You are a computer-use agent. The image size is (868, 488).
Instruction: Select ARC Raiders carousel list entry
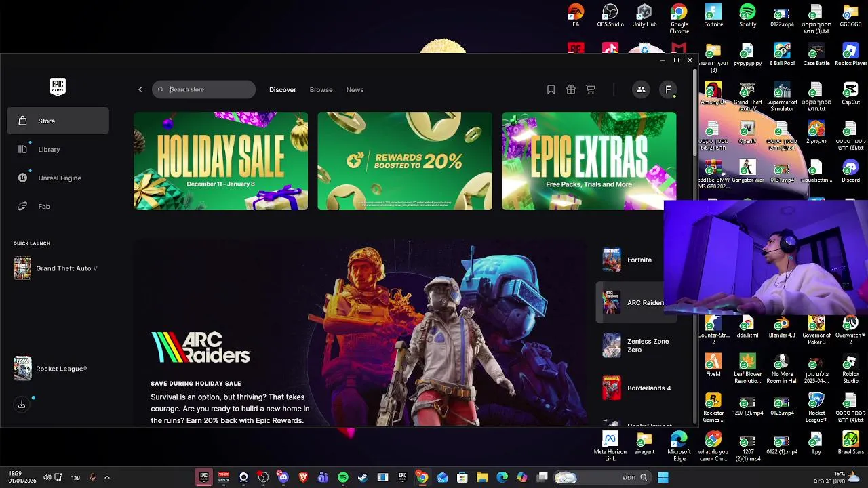[x=631, y=302]
